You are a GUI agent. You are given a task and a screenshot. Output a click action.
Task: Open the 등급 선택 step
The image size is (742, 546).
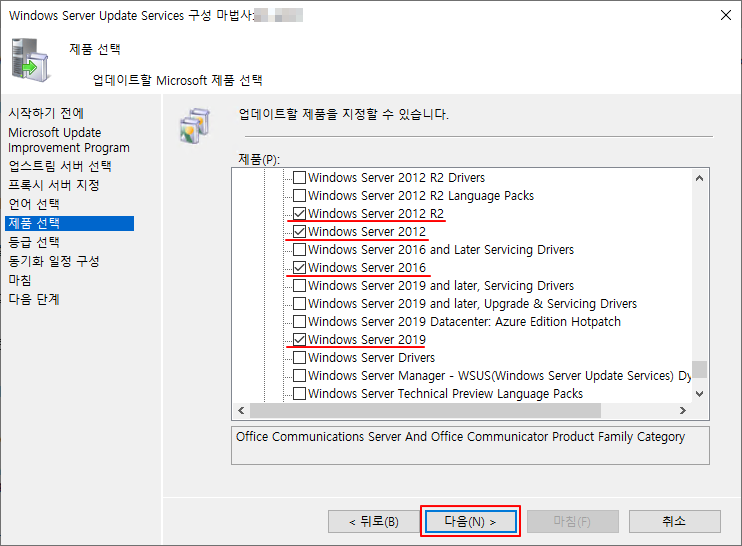pos(34,242)
